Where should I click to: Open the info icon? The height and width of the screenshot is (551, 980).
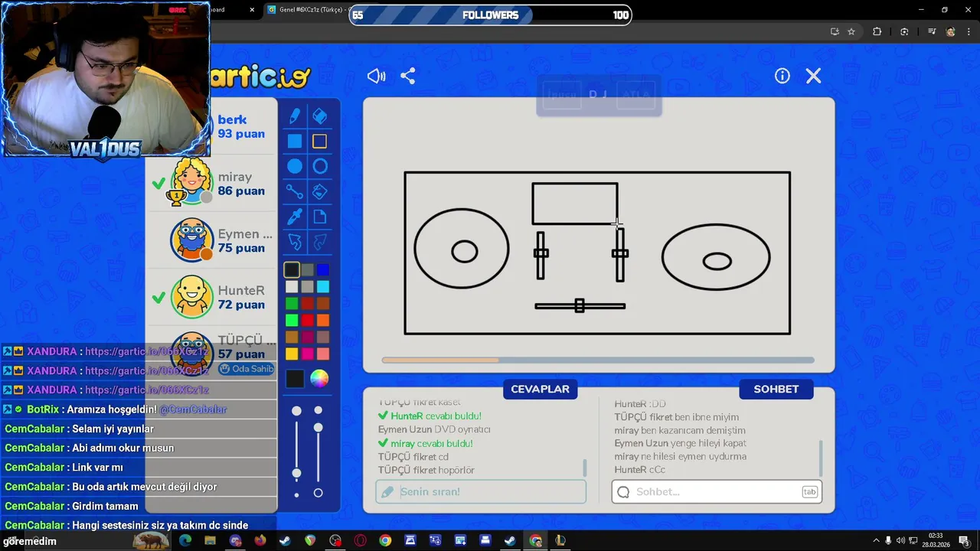coord(782,76)
